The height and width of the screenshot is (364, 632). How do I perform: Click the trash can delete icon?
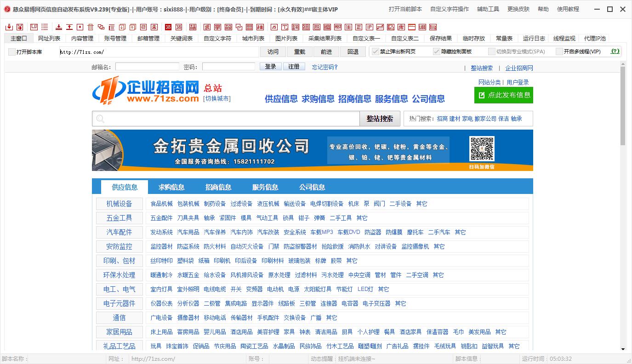[91, 27]
